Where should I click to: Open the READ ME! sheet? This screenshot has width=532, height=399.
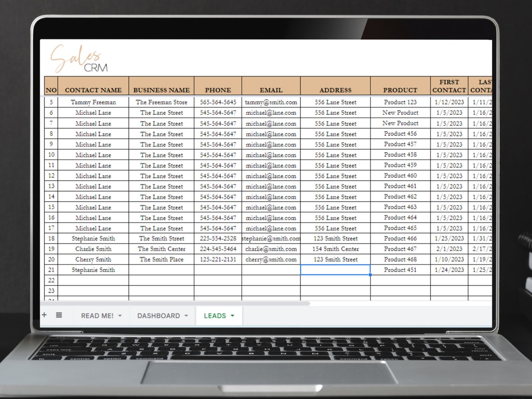tap(98, 315)
